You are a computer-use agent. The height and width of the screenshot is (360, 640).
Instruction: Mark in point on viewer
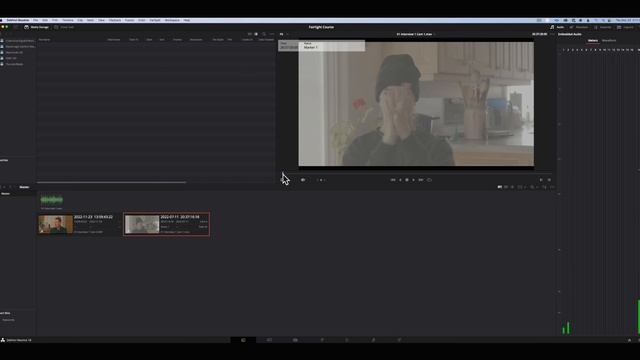[x=541, y=180]
